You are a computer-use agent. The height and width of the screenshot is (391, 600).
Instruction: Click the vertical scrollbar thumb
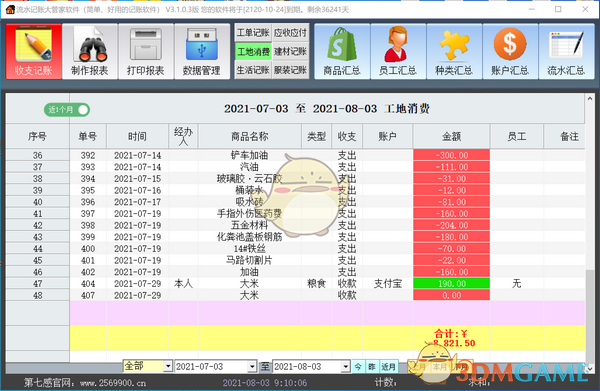tap(590, 316)
